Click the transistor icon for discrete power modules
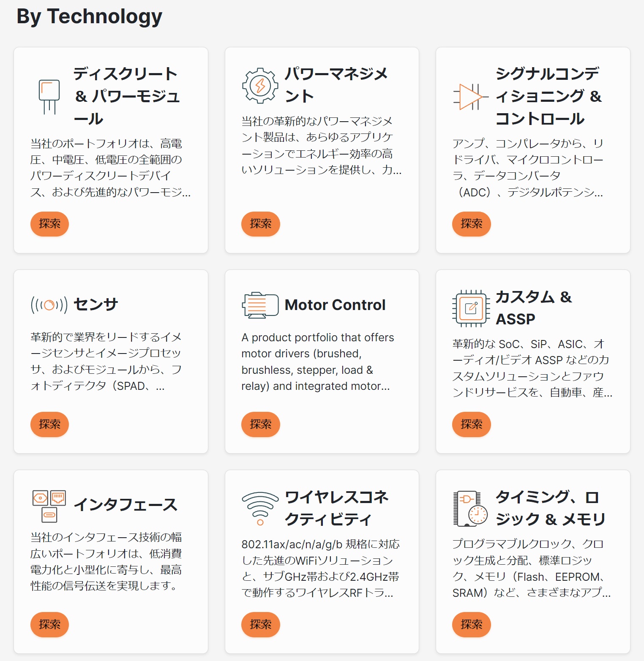Image resolution: width=644 pixels, height=661 pixels. pos(49,96)
